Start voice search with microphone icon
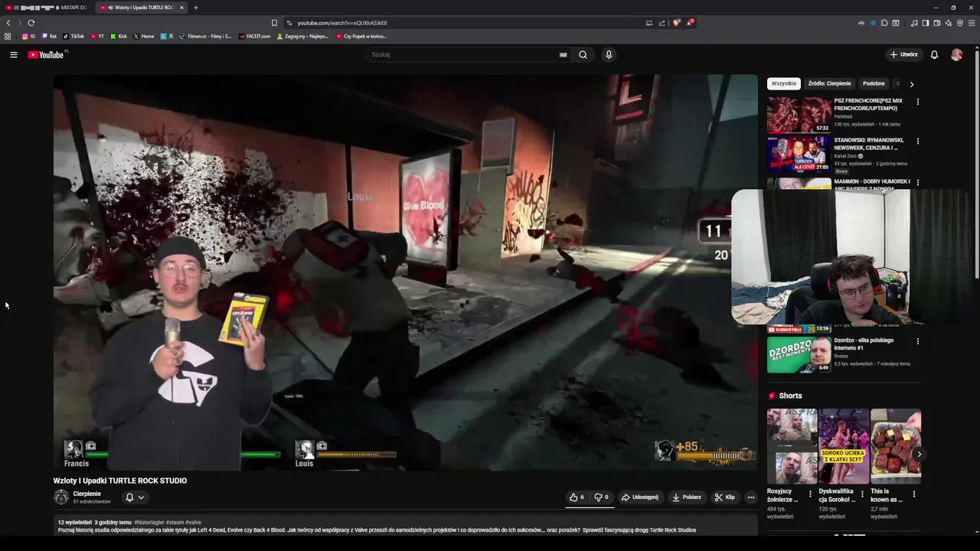 point(609,54)
